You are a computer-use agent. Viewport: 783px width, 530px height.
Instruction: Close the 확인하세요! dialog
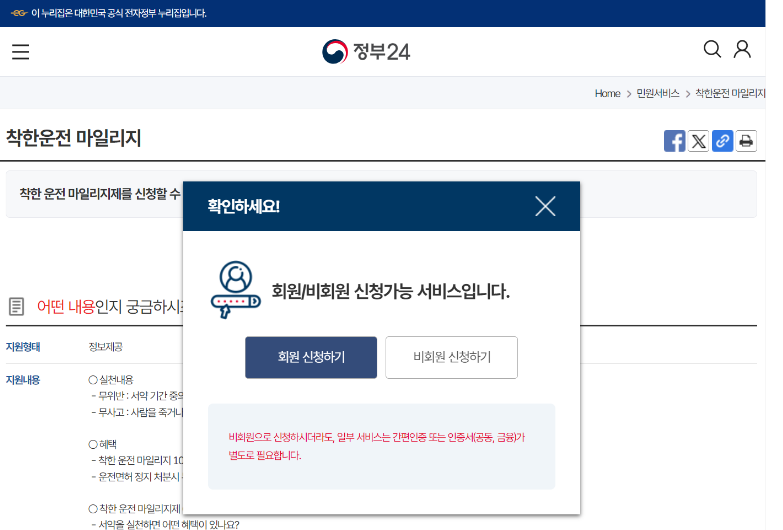[545, 206]
